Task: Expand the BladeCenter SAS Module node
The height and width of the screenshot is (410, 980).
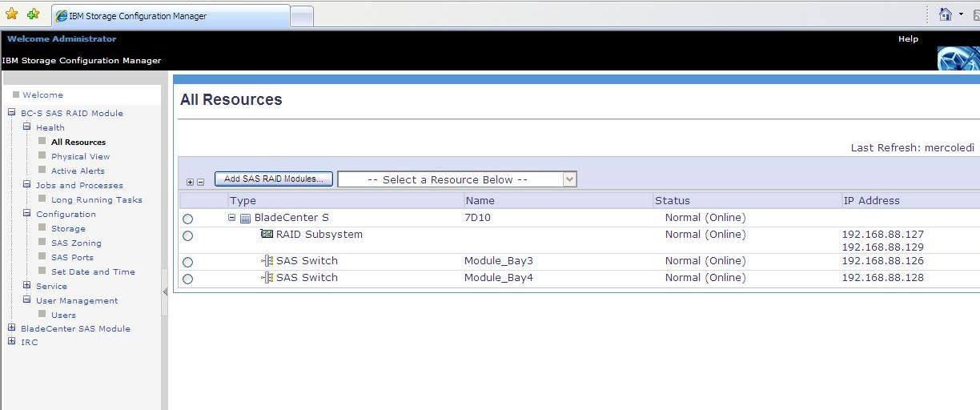Action: point(12,328)
